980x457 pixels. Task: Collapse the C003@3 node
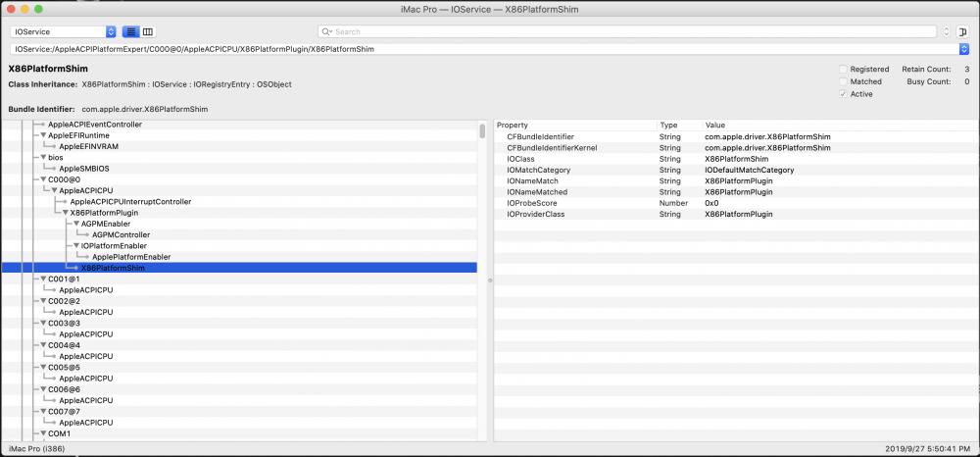[x=44, y=324]
